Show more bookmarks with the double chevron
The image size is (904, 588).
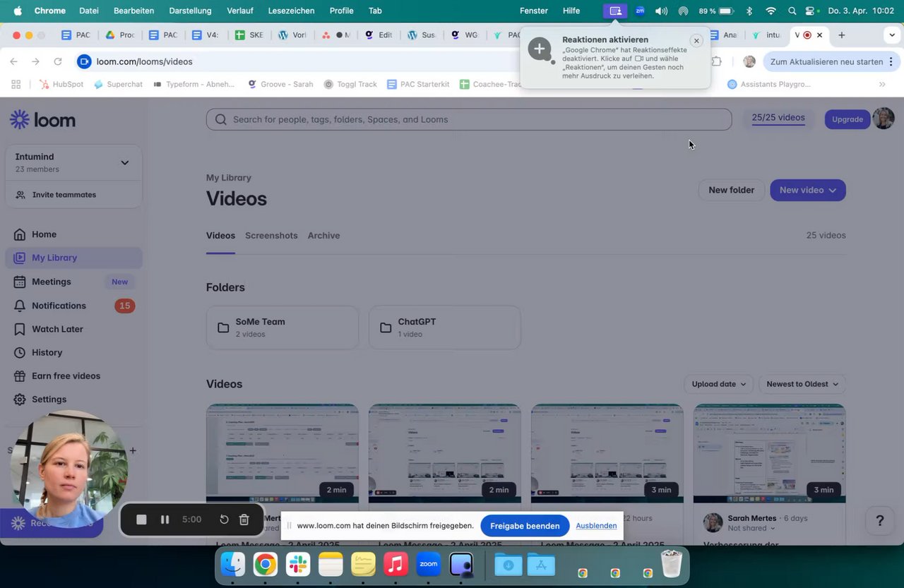882,84
